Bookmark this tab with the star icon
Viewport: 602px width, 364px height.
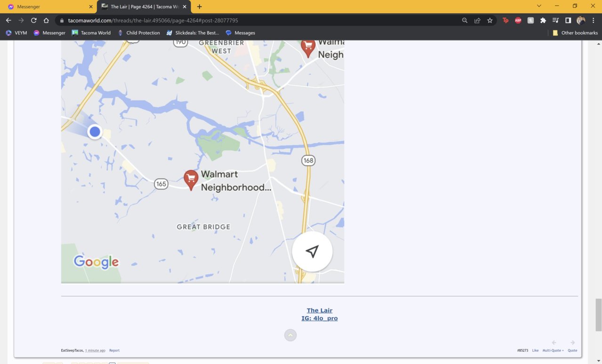pos(490,20)
